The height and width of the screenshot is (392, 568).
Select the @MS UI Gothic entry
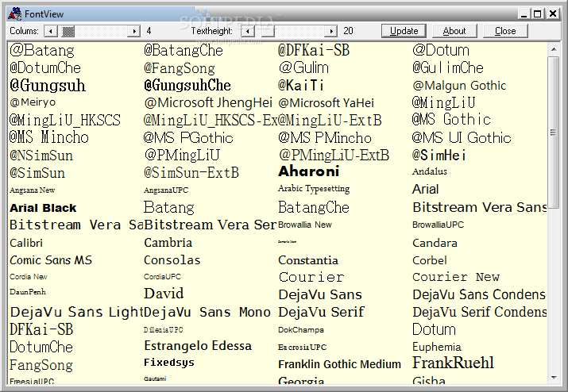462,137
